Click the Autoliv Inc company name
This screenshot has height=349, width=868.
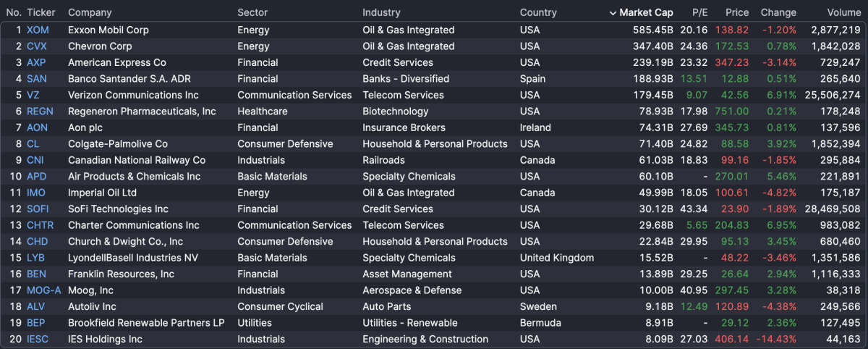pyautogui.click(x=92, y=307)
